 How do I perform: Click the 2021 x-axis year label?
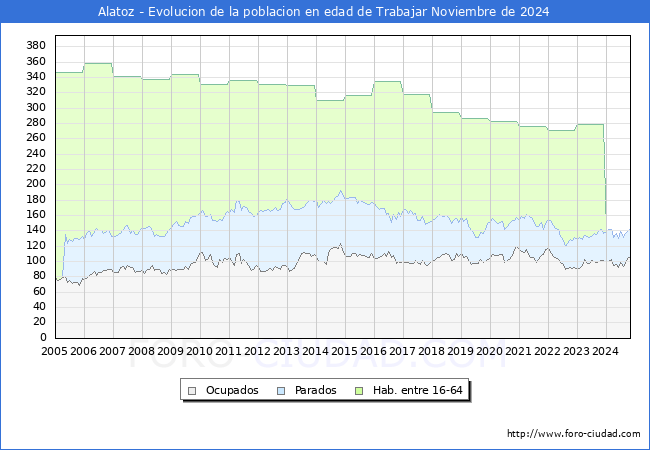(519, 351)
